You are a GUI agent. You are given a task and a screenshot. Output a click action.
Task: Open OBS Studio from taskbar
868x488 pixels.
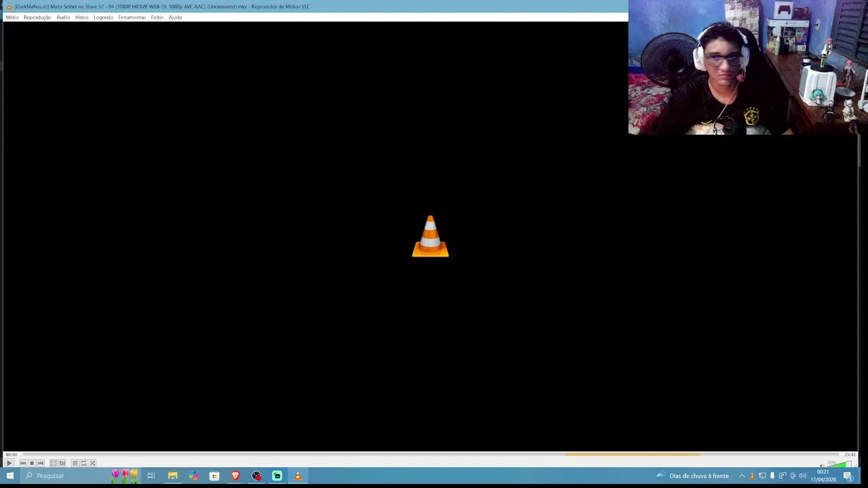pyautogui.click(x=256, y=476)
